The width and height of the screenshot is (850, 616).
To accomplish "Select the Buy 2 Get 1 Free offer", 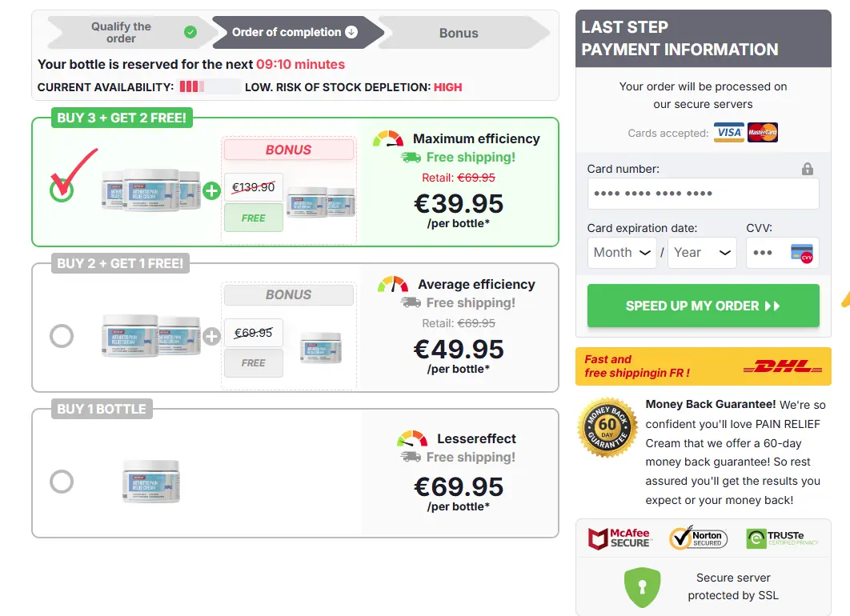I will tap(62, 336).
